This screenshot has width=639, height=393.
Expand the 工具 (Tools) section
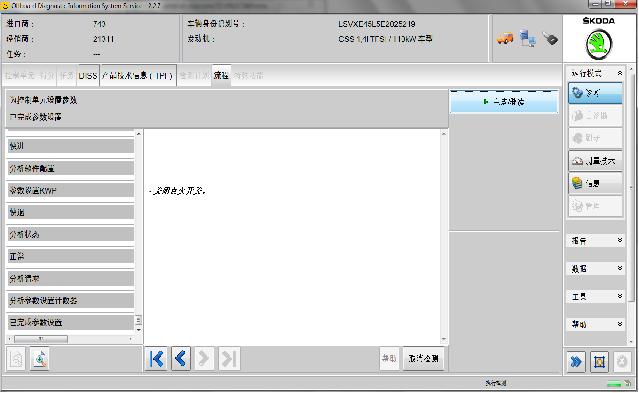595,296
